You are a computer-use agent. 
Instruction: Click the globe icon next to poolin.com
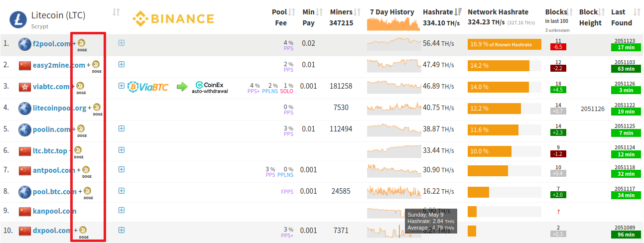point(24,129)
